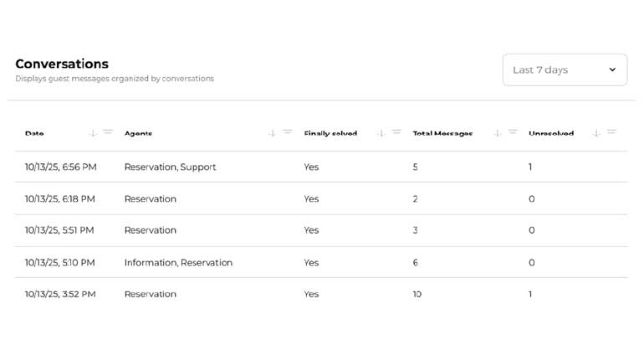Open the Finally solved filter icon
The image size is (644, 360).
point(396,132)
